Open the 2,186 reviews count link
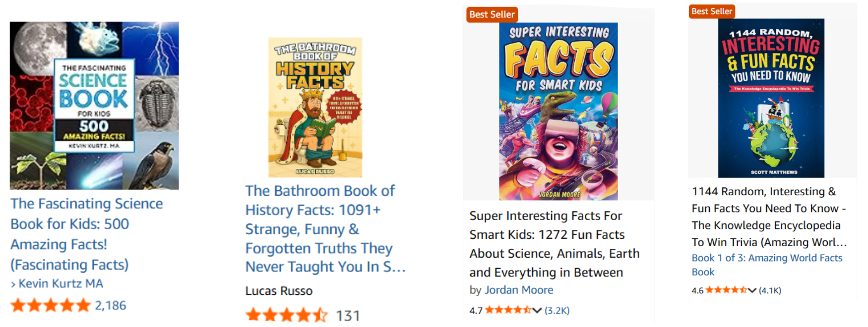 111,305
